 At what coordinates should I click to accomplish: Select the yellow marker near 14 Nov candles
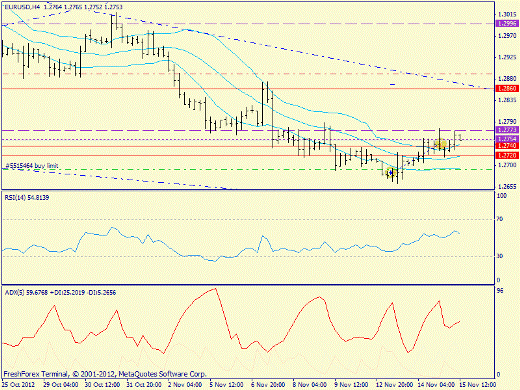tap(440, 144)
